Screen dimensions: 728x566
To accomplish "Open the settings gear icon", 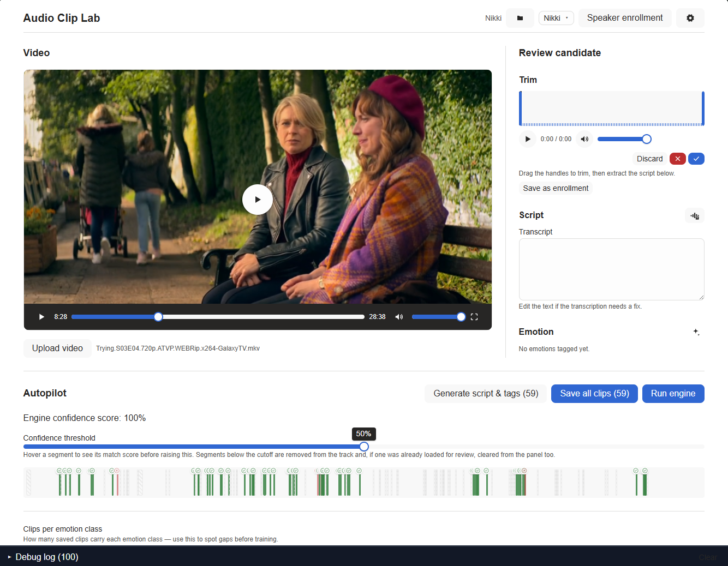I will pos(690,18).
